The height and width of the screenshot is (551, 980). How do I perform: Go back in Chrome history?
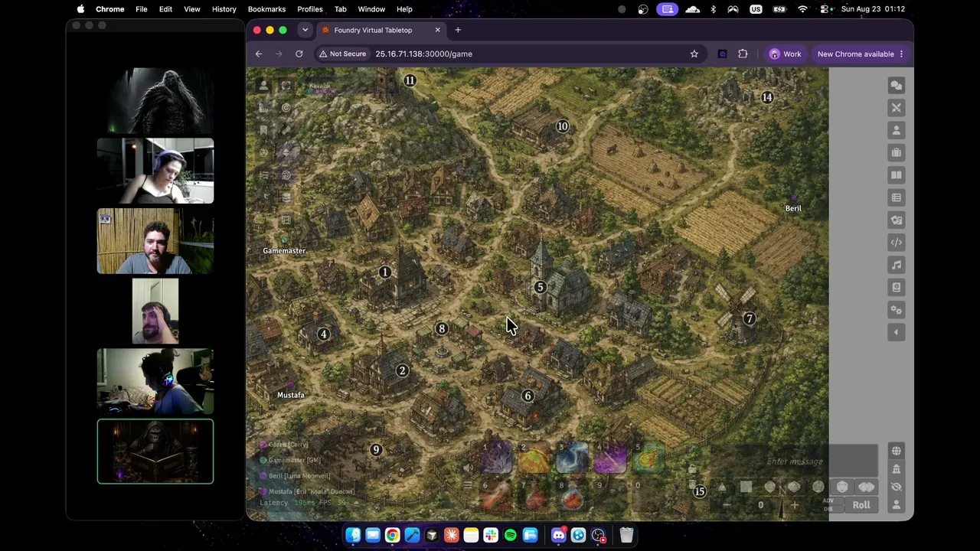pyautogui.click(x=259, y=54)
